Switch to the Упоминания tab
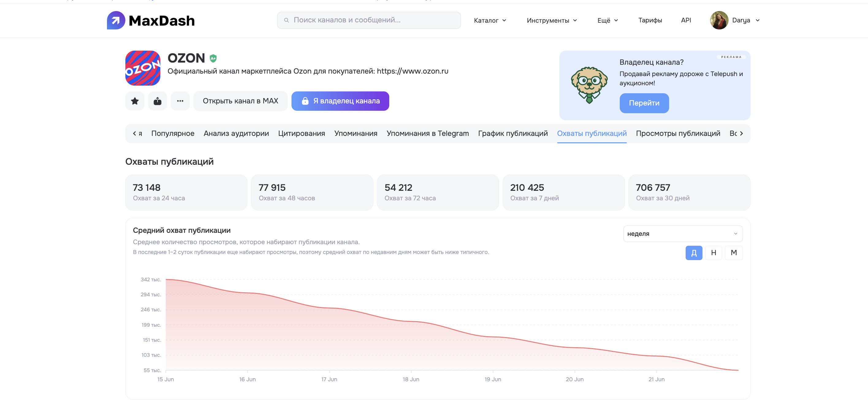The height and width of the screenshot is (400, 868). pos(356,133)
